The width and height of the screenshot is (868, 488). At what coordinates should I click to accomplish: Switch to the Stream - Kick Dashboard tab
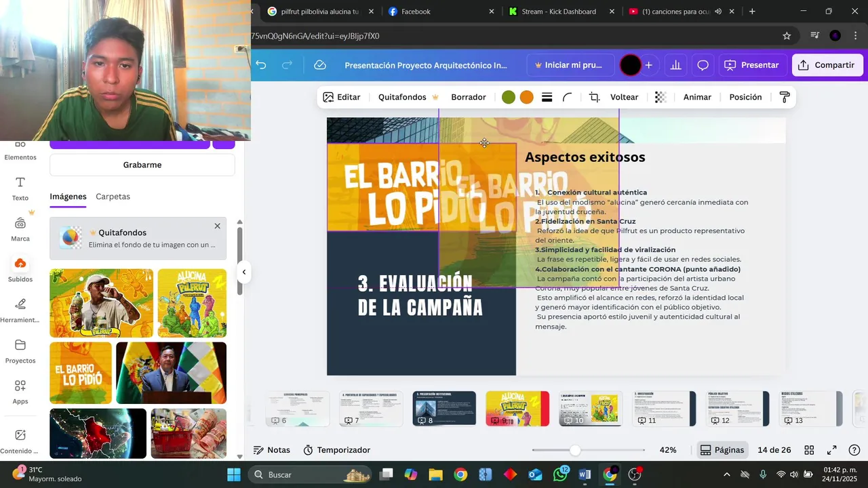(561, 12)
